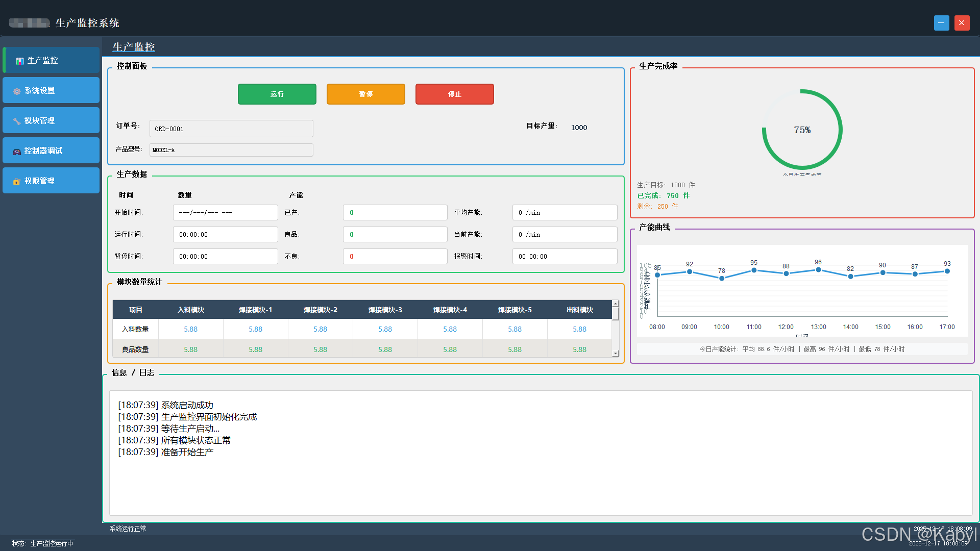Click the gear icon beside 系统设置
The image size is (980, 551).
tap(17, 91)
